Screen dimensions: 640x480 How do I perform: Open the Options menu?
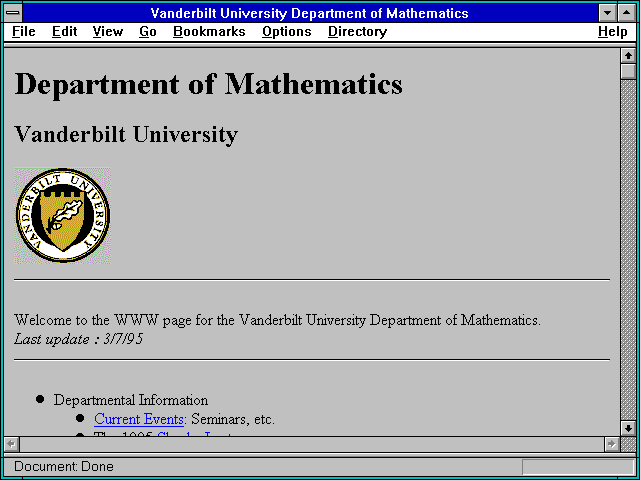(287, 32)
